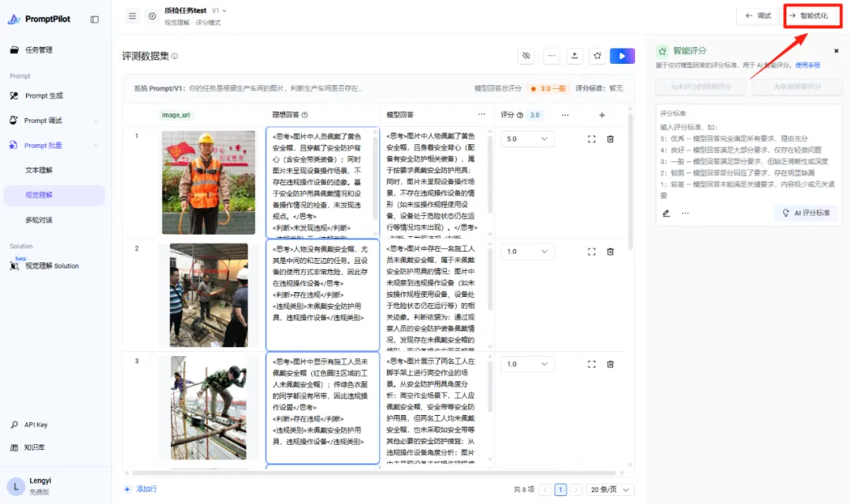
Task: Click the AI 评分标准 button
Action: pyautogui.click(x=806, y=213)
